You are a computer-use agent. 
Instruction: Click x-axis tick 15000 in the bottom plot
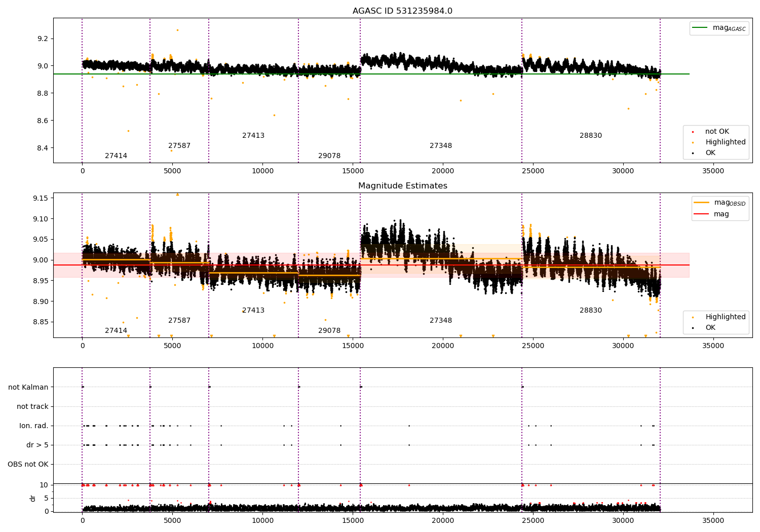point(353,520)
